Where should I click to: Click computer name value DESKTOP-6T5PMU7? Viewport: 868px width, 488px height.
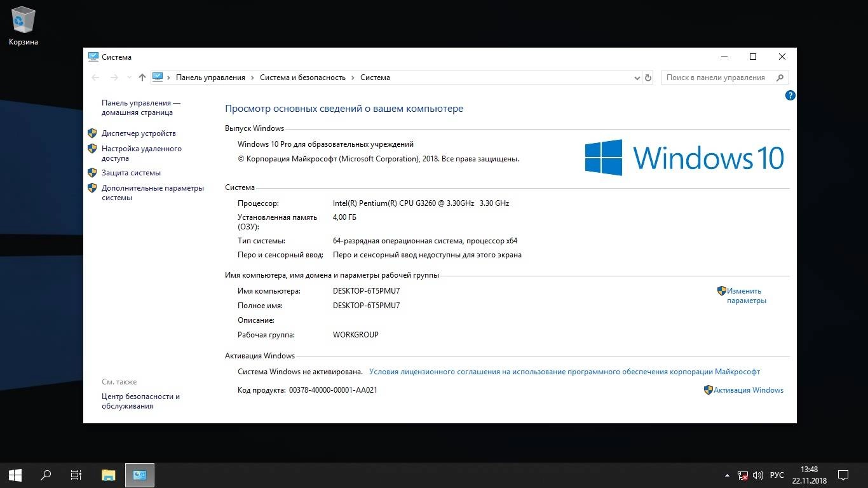366,291
